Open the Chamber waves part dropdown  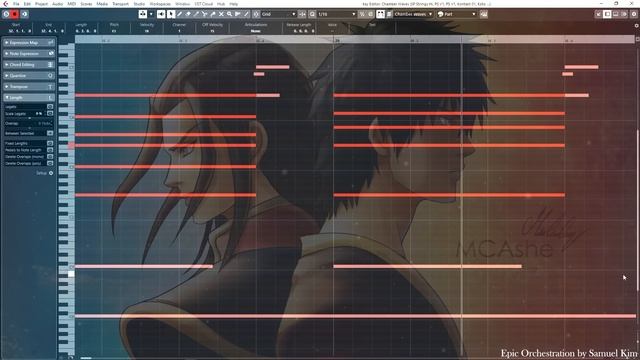tap(413, 14)
